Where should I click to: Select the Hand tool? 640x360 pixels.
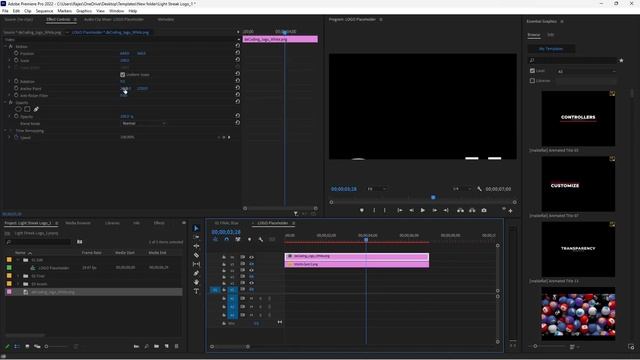click(x=196, y=282)
